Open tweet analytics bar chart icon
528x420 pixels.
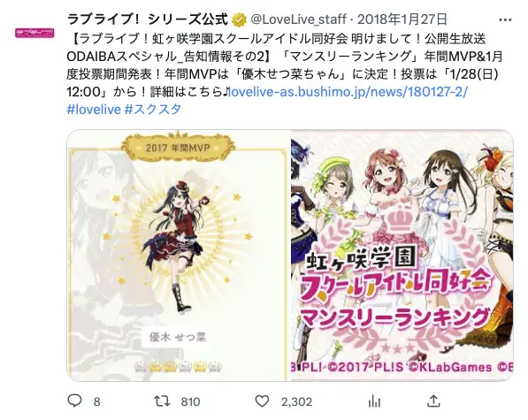[374, 401]
